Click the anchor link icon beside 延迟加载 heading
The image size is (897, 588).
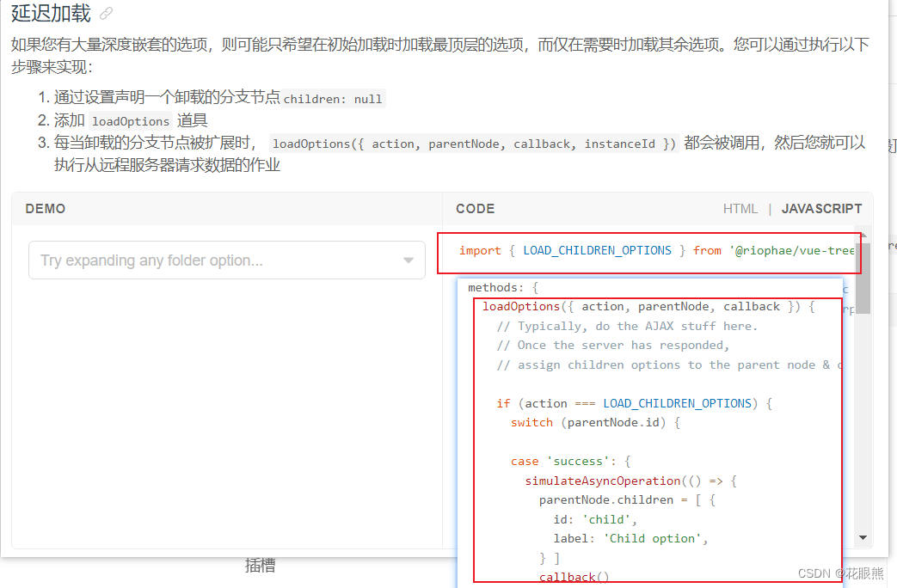pyautogui.click(x=106, y=14)
